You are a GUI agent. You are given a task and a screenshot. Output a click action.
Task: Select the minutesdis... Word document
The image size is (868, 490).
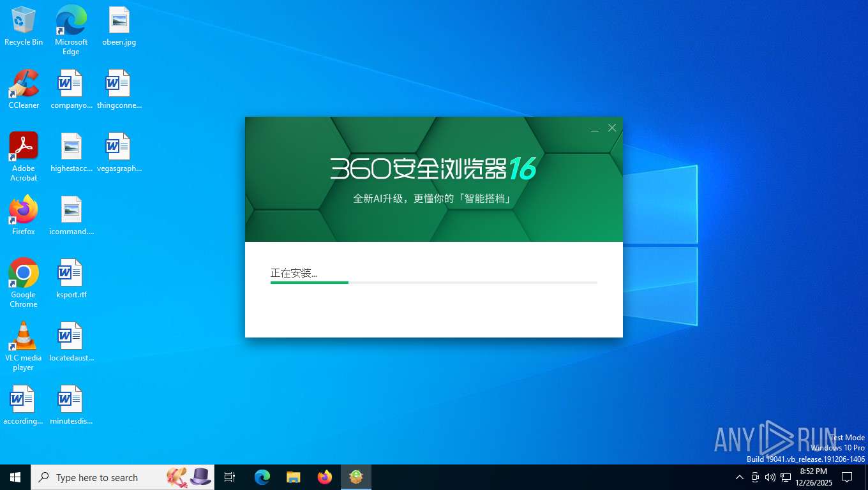click(71, 405)
